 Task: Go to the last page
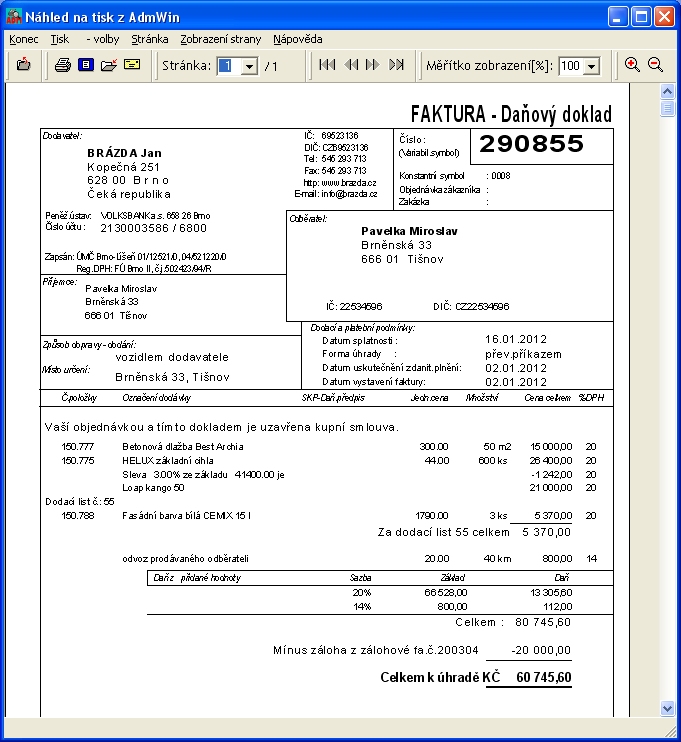(x=397, y=65)
